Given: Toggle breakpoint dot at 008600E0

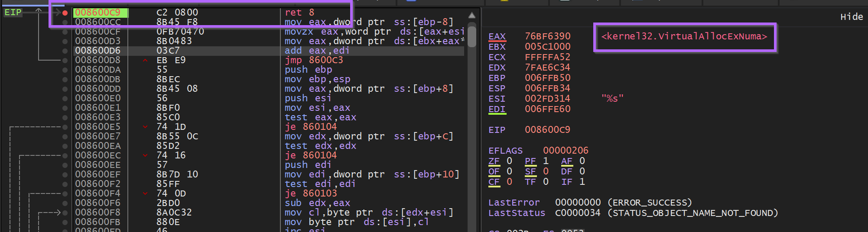Looking at the screenshot, I should tap(65, 98).
